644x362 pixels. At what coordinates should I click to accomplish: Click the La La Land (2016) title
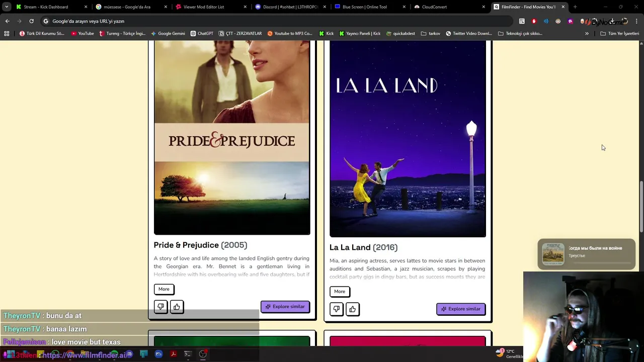click(x=363, y=247)
